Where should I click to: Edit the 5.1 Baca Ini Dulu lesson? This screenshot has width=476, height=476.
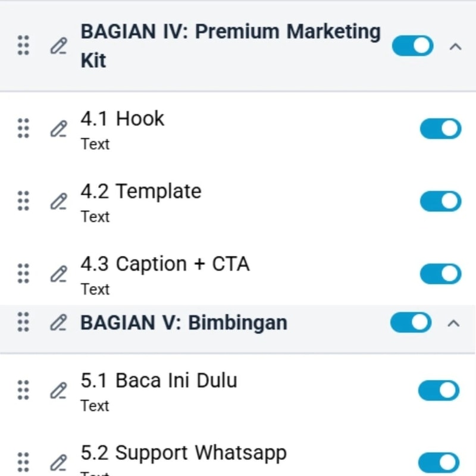pos(58,390)
